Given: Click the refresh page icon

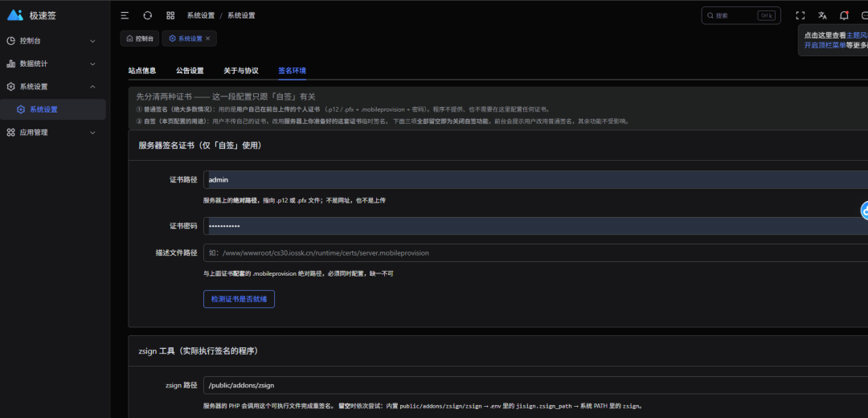Looking at the screenshot, I should (147, 15).
